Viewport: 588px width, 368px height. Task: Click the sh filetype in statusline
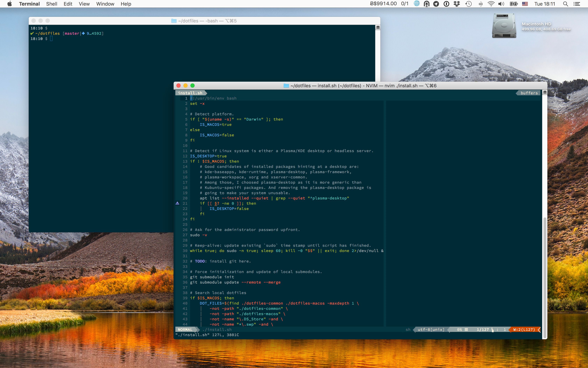(x=408, y=330)
